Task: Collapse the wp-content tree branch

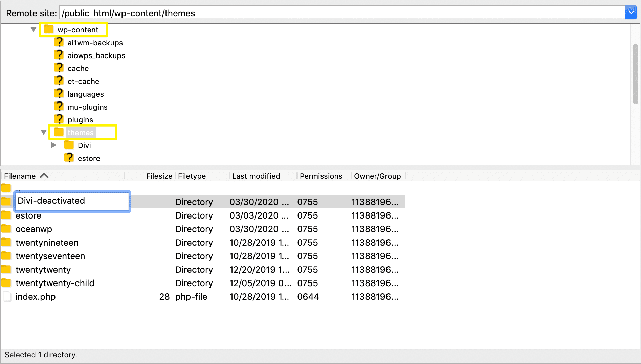Action: 33,29
